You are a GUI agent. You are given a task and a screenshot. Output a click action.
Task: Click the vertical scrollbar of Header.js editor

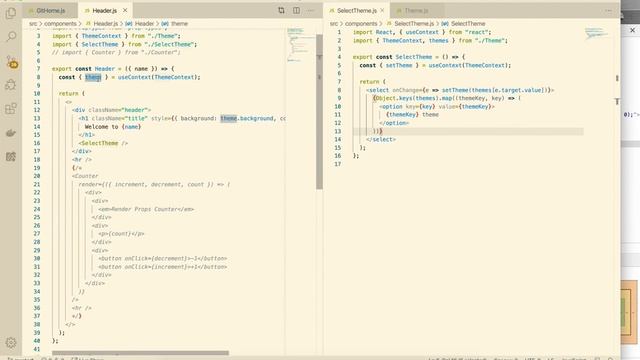319,111
